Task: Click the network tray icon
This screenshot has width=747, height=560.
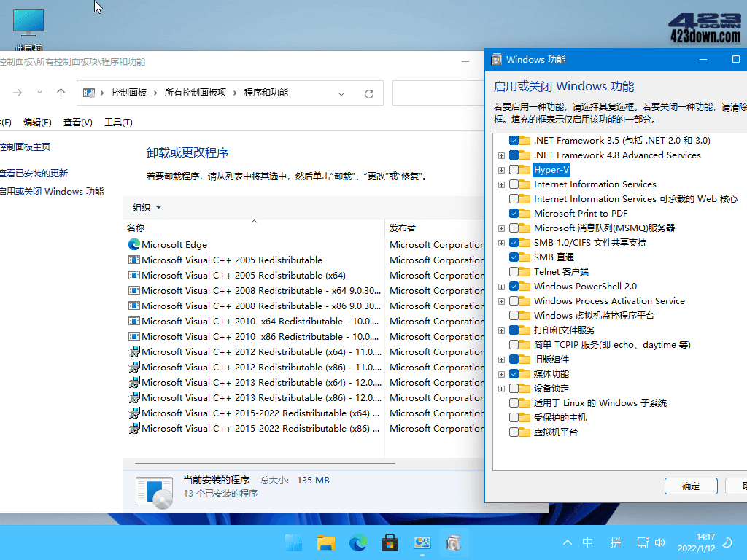Action: coord(643,542)
